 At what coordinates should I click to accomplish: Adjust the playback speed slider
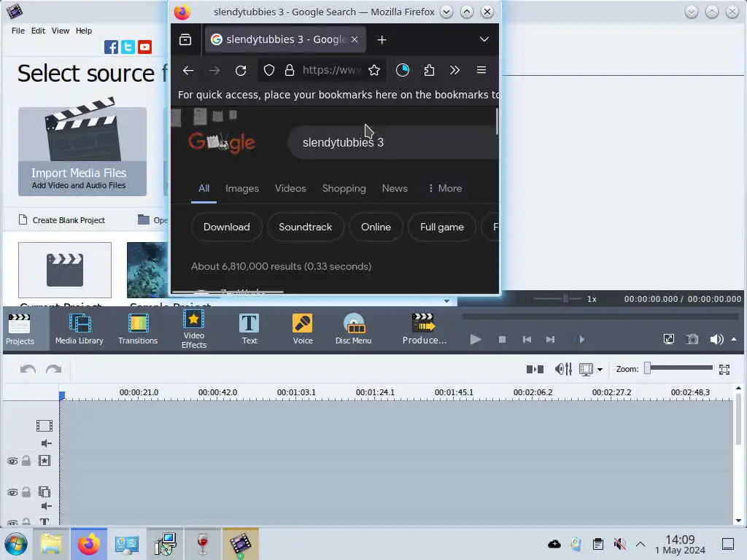[x=557, y=299]
